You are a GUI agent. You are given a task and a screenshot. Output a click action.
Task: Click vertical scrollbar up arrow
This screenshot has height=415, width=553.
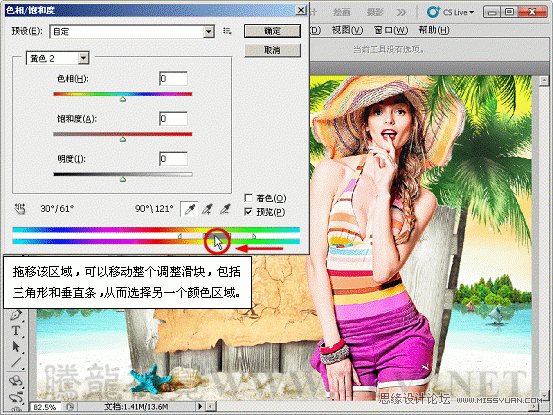coord(544,81)
